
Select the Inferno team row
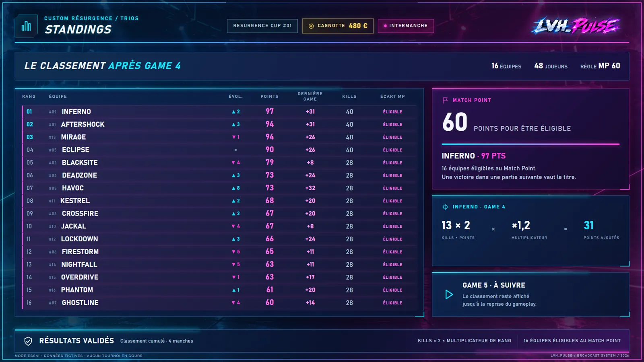pyautogui.click(x=219, y=111)
